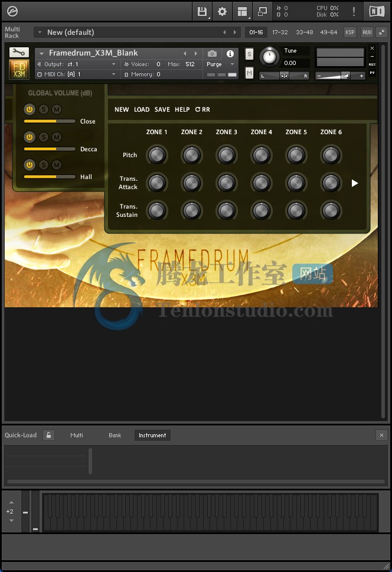Go to previous instrument preset arrow
The height and width of the screenshot is (572, 392).
click(185, 54)
